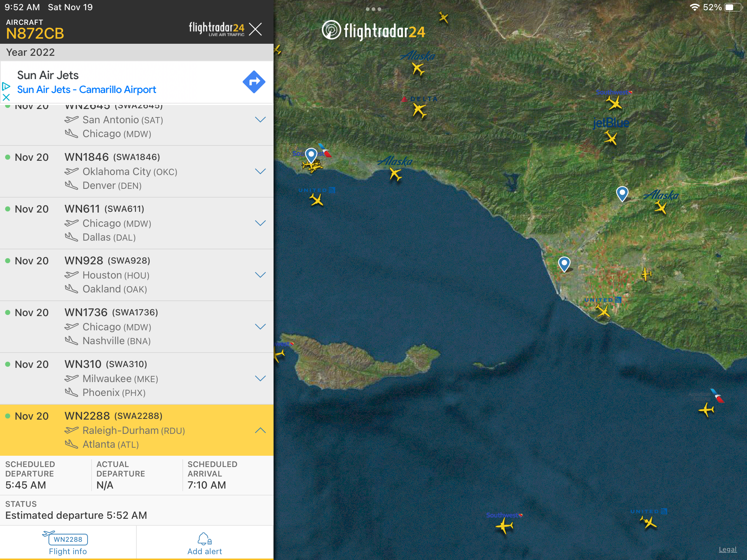Image resolution: width=747 pixels, height=560 pixels.
Task: Tap Nashville (BNA) arrival text
Action: click(x=117, y=341)
